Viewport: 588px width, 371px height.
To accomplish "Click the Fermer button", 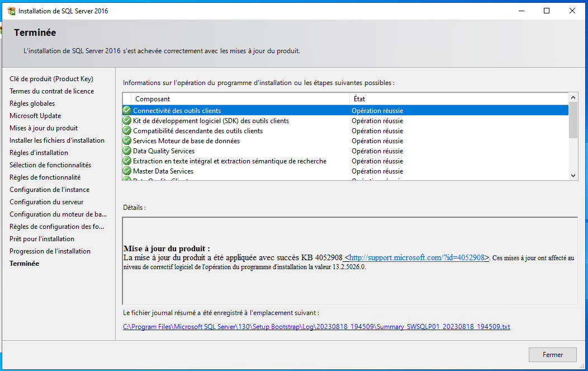I will 552,354.
